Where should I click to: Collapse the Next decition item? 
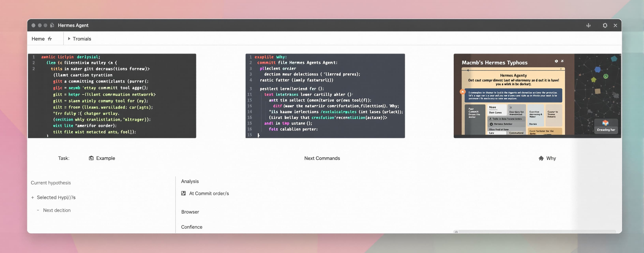38,211
